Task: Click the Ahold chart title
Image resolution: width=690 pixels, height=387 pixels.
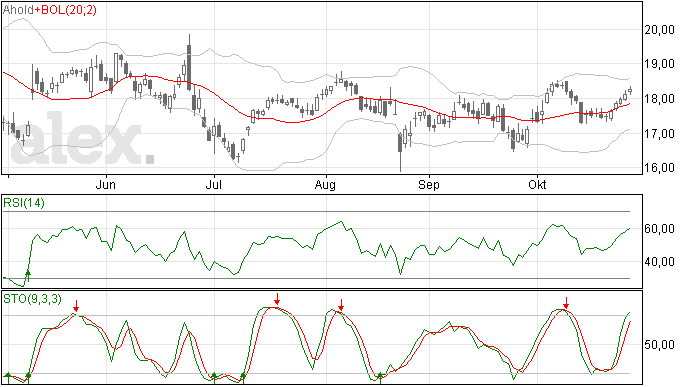Action: click(x=18, y=10)
